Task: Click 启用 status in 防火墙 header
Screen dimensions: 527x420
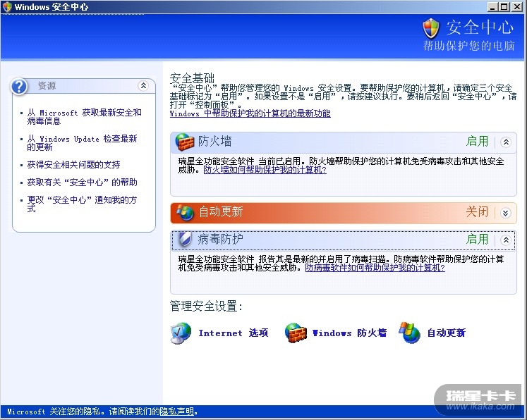Action: (x=477, y=142)
